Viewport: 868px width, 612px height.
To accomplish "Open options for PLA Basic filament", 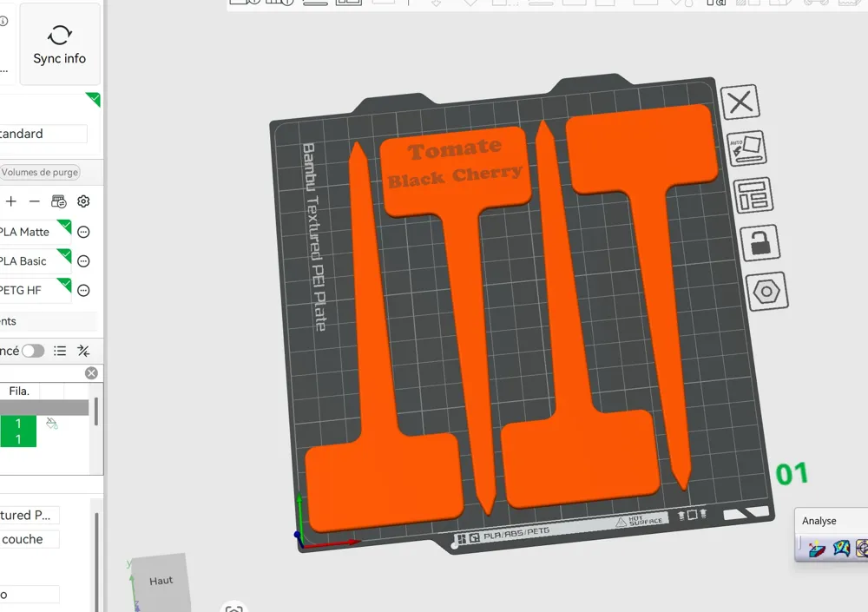I will point(83,261).
